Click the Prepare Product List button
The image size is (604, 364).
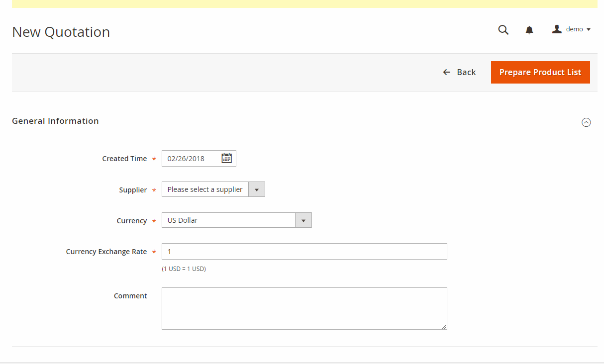click(540, 72)
